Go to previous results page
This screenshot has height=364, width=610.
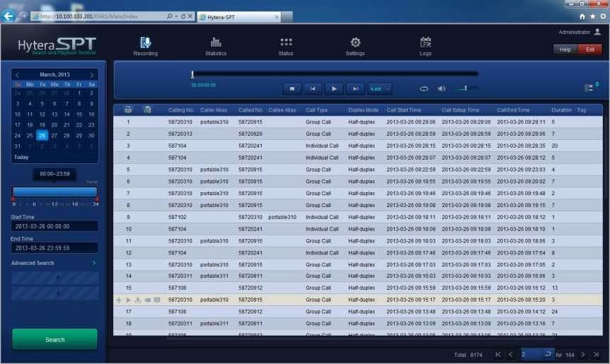coord(511,354)
